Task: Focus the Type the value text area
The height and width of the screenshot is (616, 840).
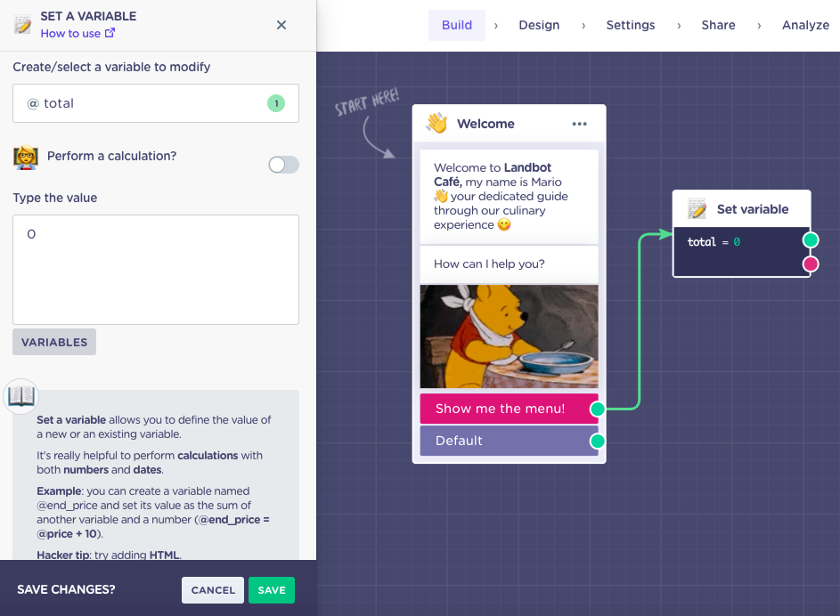Action: [156, 270]
